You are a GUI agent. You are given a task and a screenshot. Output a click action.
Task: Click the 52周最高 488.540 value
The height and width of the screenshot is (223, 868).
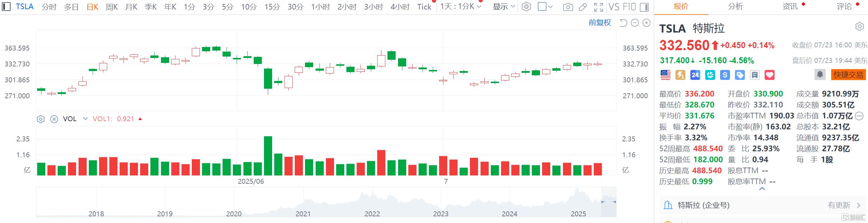coord(708,149)
